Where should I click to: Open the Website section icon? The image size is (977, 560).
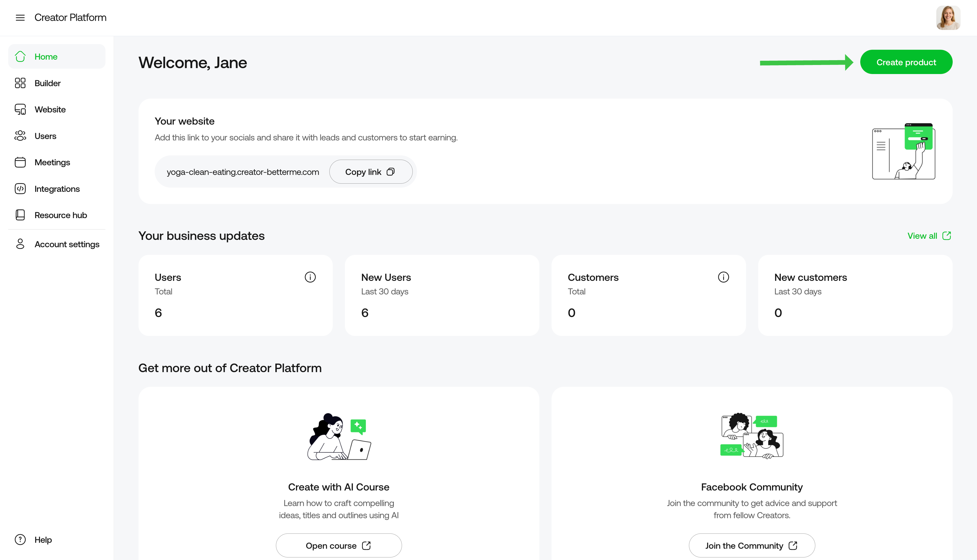(x=20, y=109)
